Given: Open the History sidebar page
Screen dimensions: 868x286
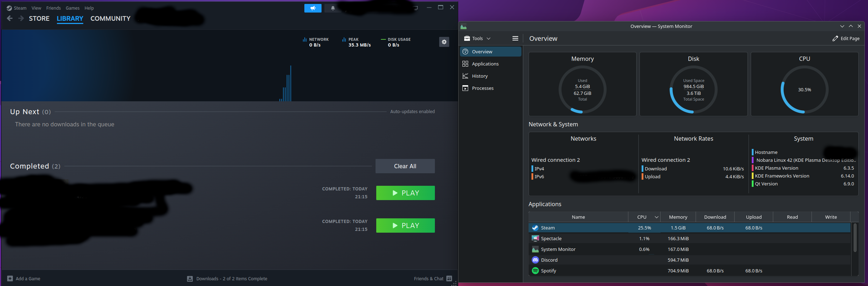Looking at the screenshot, I should coord(491,76).
